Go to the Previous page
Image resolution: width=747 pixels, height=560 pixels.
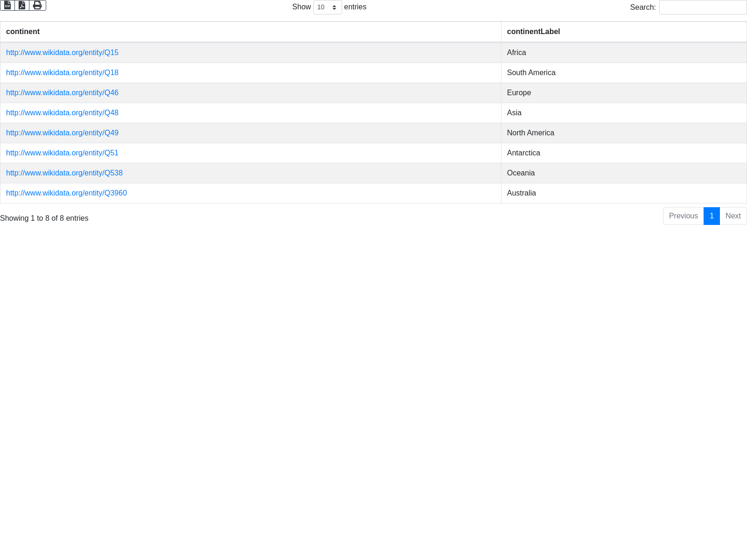683,216
